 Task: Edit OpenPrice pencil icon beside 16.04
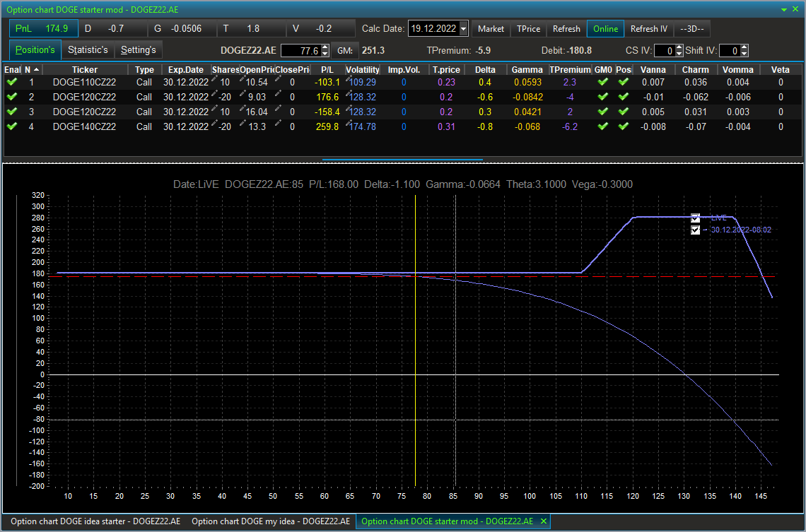pyautogui.click(x=243, y=108)
